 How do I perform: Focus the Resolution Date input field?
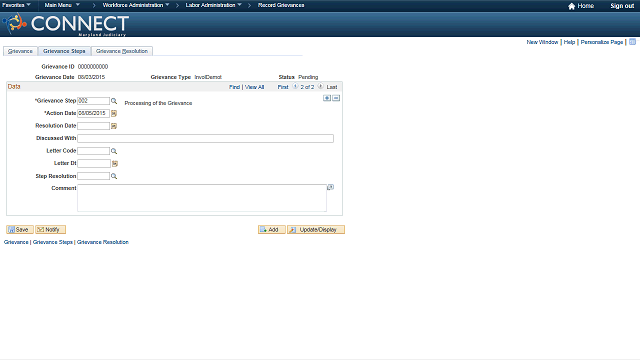(x=93, y=126)
